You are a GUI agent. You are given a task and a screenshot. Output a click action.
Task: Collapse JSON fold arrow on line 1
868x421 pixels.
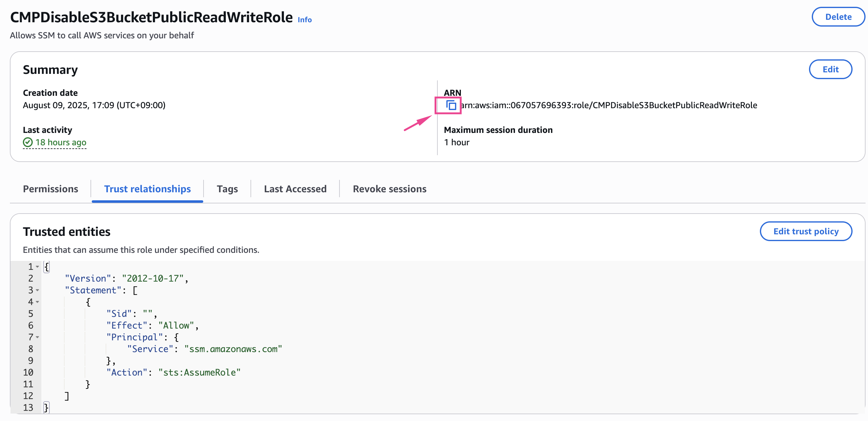[x=37, y=267]
